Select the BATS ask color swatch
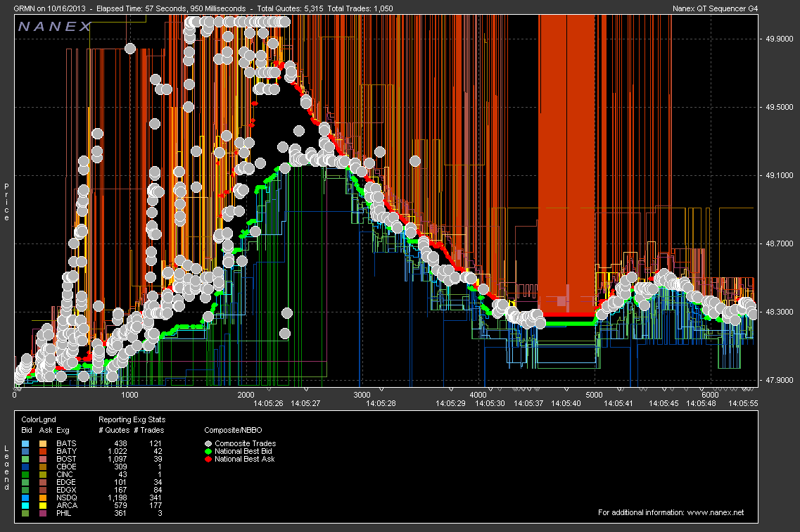The image size is (800, 532). click(x=43, y=444)
